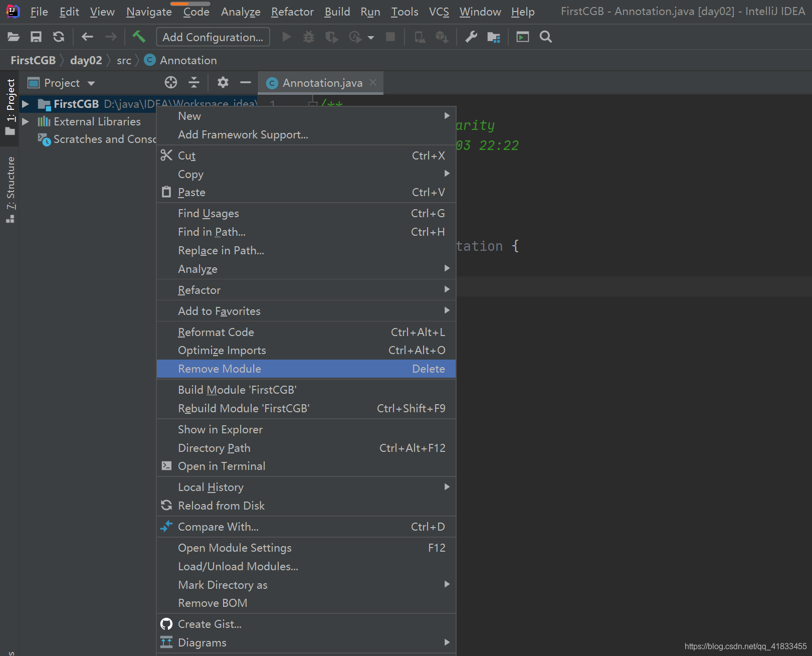
Task: Click the Stop square icon
Action: pos(390,37)
